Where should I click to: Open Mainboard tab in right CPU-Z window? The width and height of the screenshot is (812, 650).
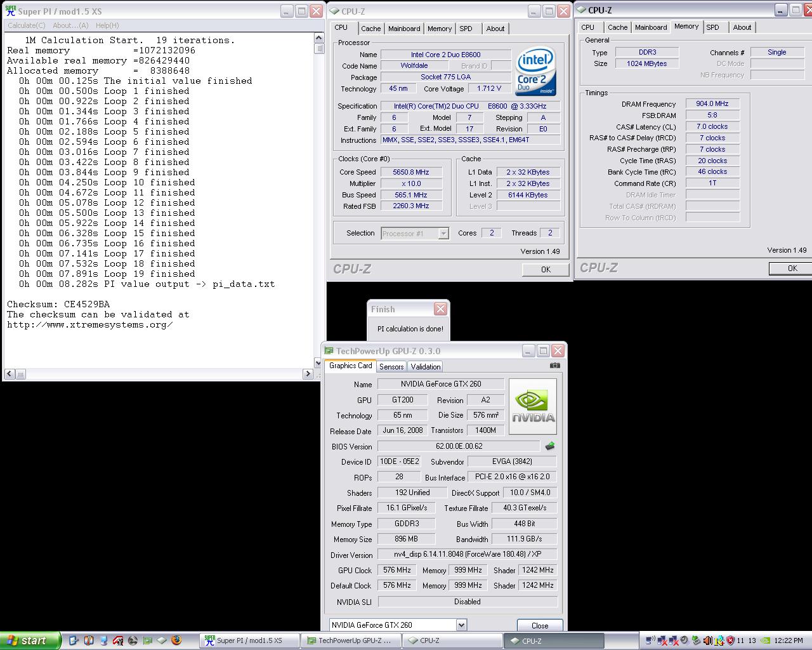[x=651, y=27]
